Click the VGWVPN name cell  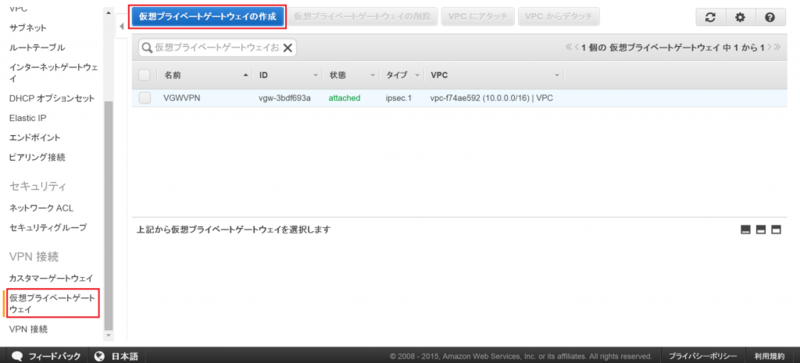(x=182, y=98)
